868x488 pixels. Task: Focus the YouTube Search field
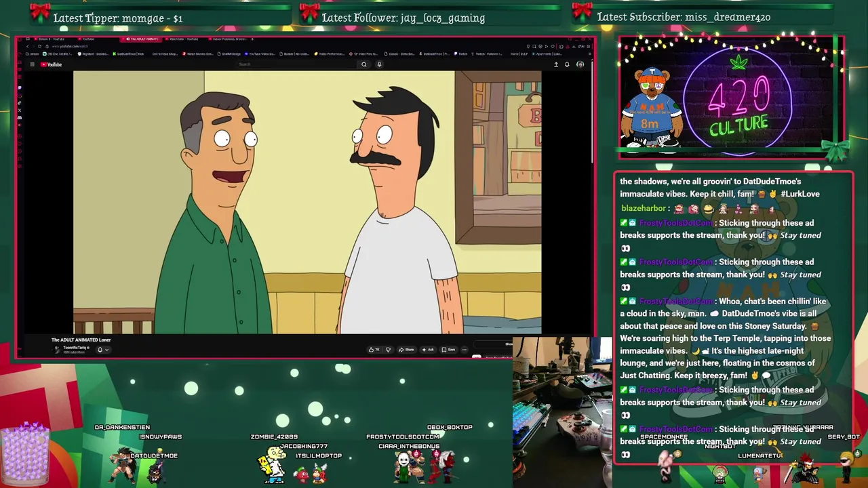[295, 64]
